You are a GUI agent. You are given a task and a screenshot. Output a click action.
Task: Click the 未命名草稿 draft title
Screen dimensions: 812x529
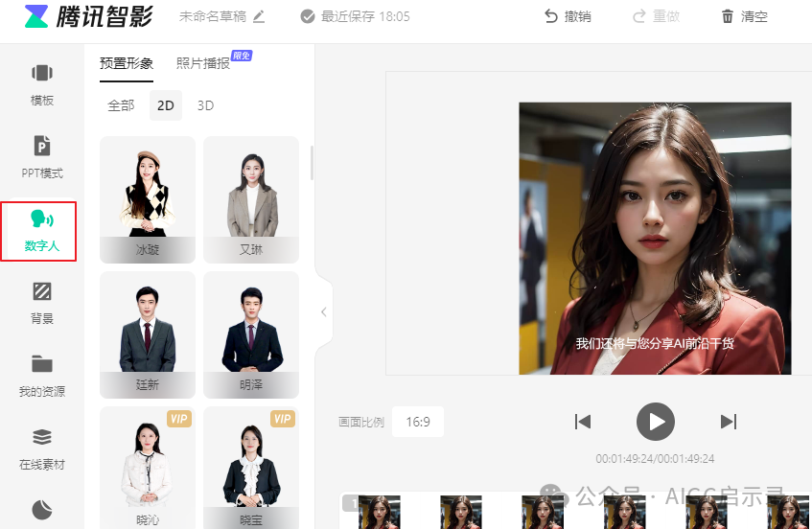(212, 16)
